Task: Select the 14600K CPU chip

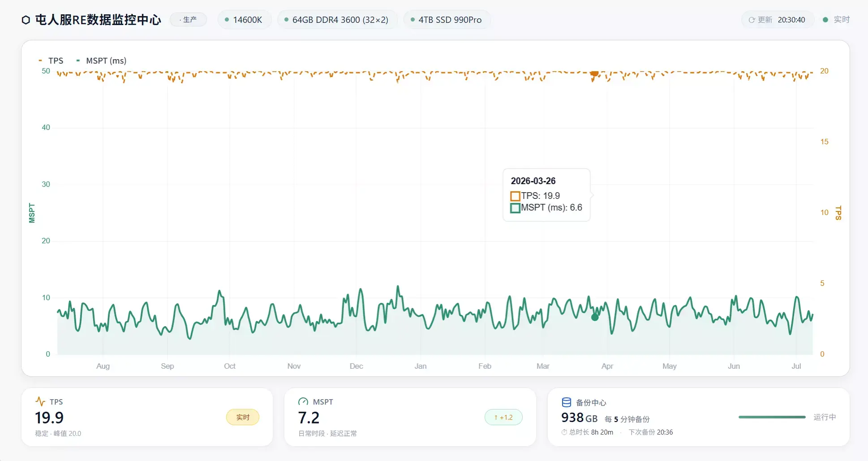Action: (x=245, y=20)
